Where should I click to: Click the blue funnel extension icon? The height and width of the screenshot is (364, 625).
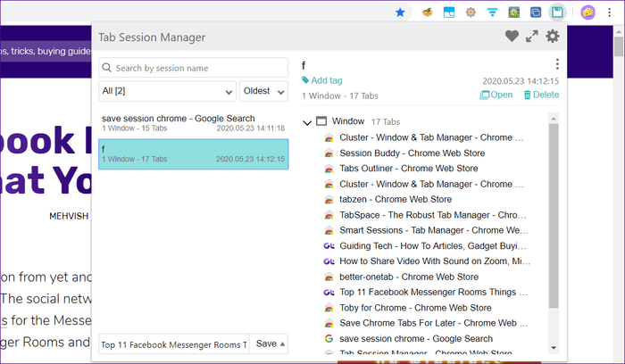click(492, 12)
